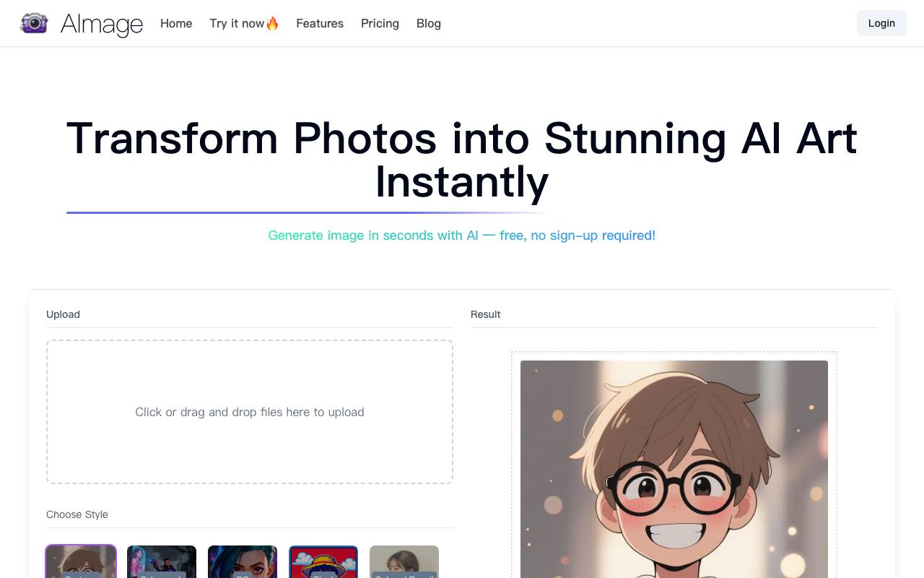Image resolution: width=924 pixels, height=578 pixels.
Task: Click the result cartoon boy image
Action: [674, 470]
